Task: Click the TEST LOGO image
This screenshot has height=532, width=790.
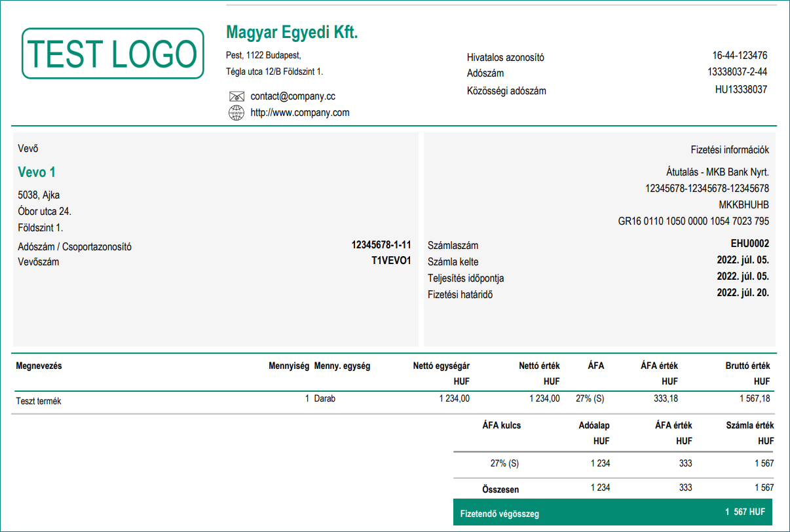Action: (113, 54)
